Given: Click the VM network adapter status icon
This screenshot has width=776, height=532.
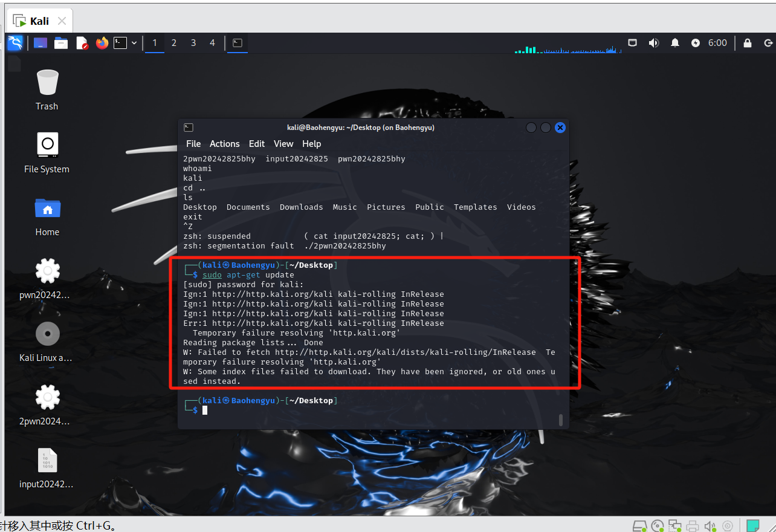Looking at the screenshot, I should (675, 526).
